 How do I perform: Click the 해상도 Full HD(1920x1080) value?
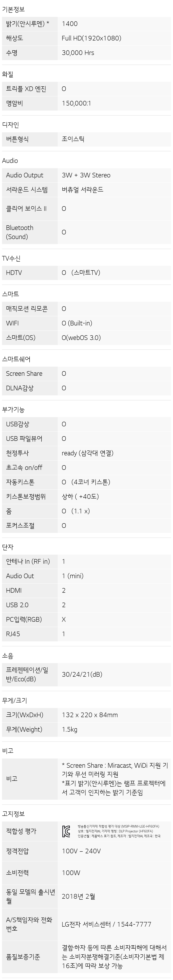tap(91, 38)
